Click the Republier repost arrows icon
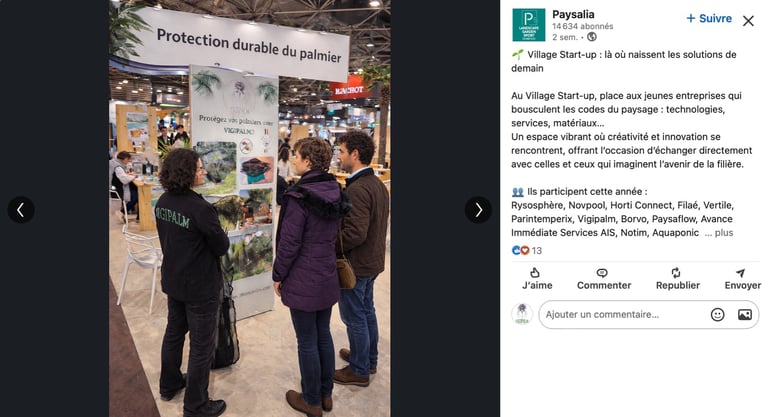 (x=676, y=272)
